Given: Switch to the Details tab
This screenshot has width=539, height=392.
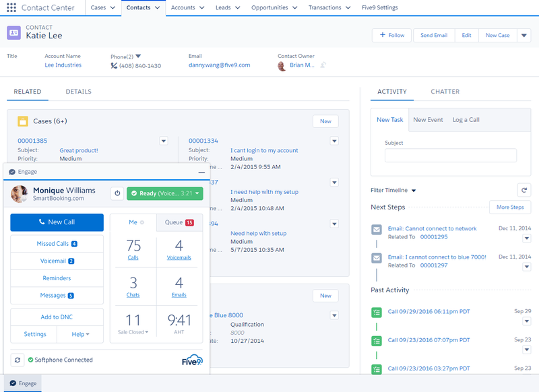Looking at the screenshot, I should tap(79, 92).
